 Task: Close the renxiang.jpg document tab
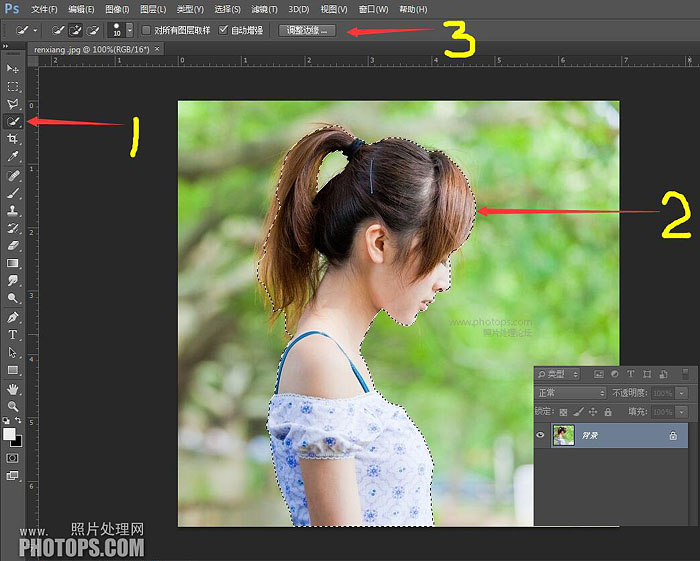(x=157, y=49)
